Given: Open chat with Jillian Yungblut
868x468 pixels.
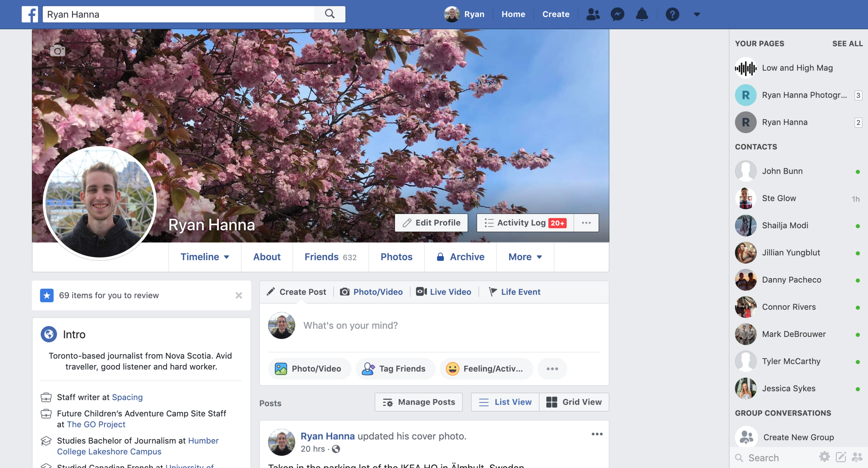Looking at the screenshot, I should [x=799, y=253].
